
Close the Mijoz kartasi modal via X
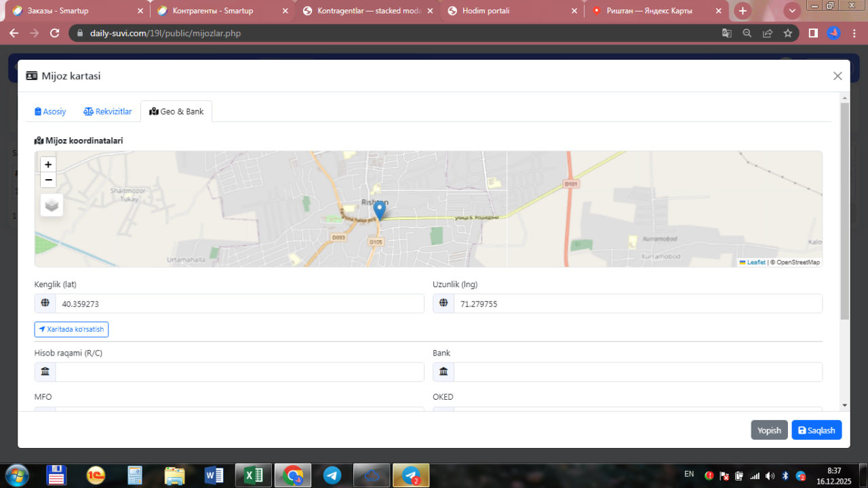837,76
